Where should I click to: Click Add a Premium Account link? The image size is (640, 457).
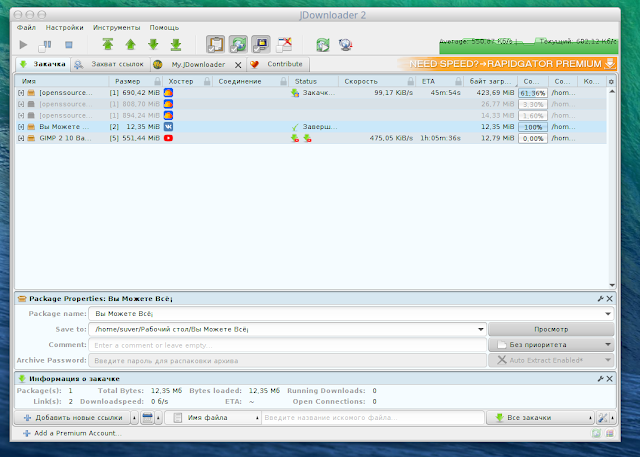coord(72,433)
